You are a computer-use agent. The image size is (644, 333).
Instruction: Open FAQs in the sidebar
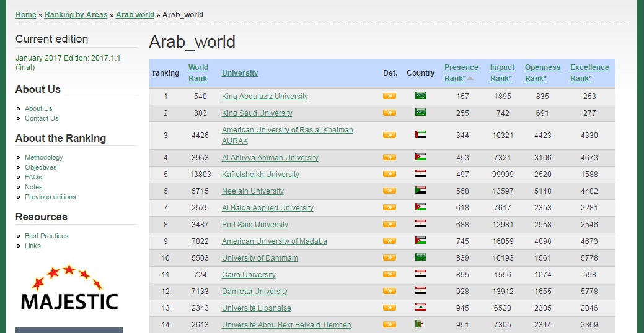(x=33, y=177)
